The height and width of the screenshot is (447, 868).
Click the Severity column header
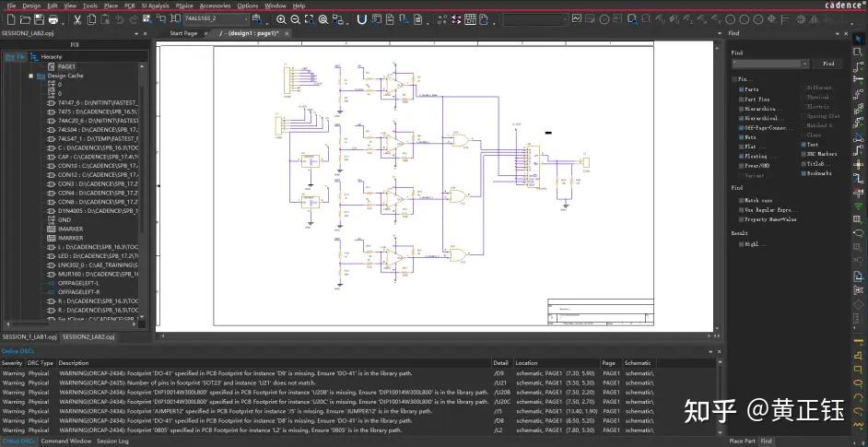(x=12, y=363)
